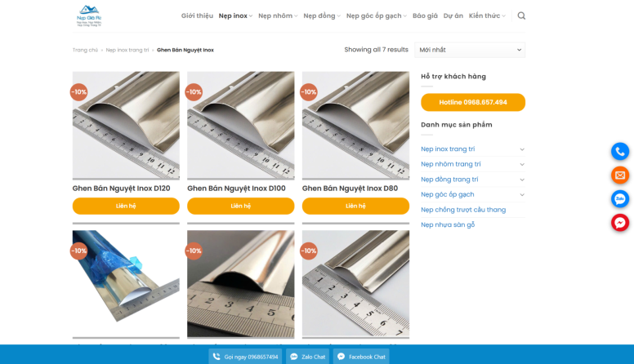This screenshot has height=364, width=634.
Task: Open the red floating Messenger icon
Action: [620, 223]
